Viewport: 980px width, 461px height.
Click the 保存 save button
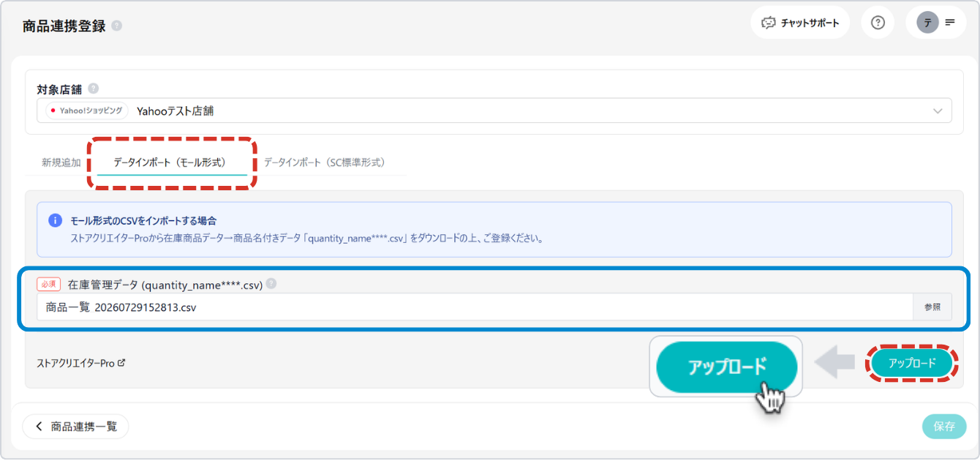(x=944, y=427)
